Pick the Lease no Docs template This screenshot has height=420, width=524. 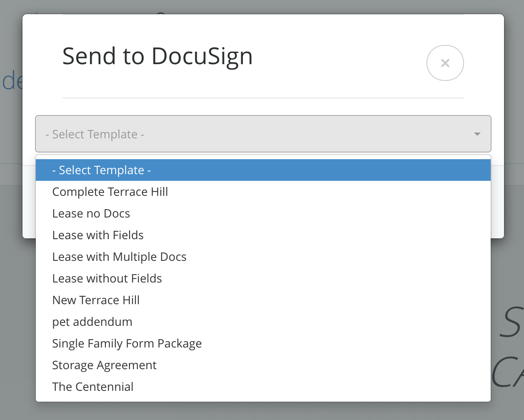(91, 213)
